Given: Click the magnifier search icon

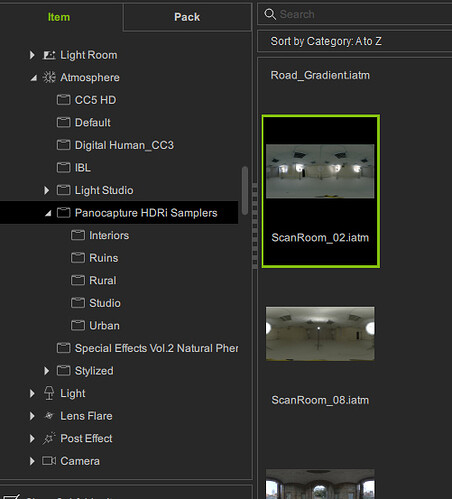Looking at the screenshot, I should point(270,14).
